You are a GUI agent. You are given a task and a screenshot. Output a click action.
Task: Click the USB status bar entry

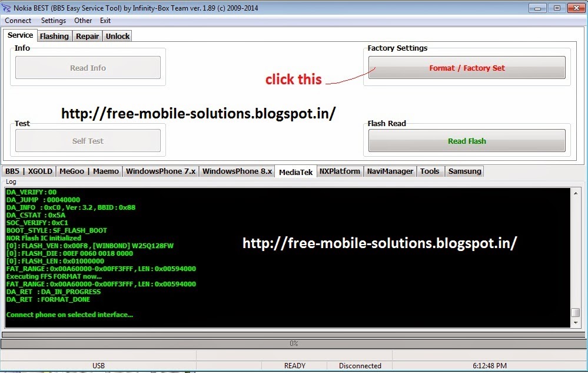pos(98,365)
